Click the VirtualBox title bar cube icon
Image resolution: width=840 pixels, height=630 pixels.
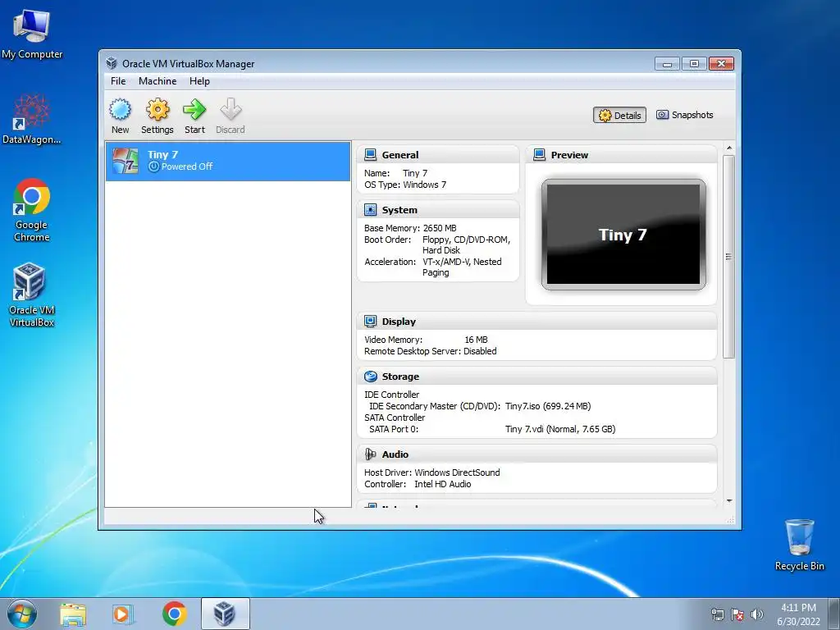pyautogui.click(x=112, y=63)
